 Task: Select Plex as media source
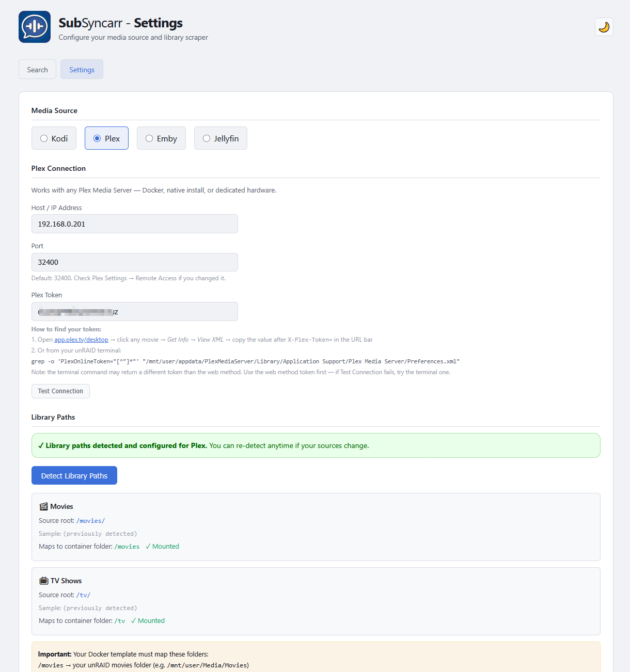click(x=106, y=138)
